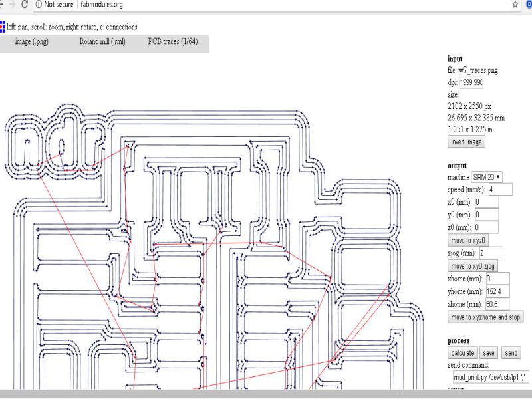Click the 26.695 x 32.385 mm text
532x399 pixels.
point(476,118)
